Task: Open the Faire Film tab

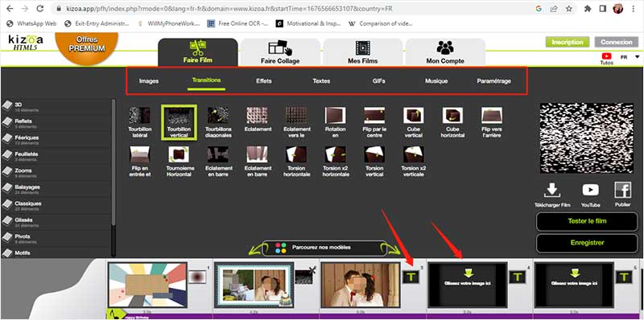Action: [197, 51]
